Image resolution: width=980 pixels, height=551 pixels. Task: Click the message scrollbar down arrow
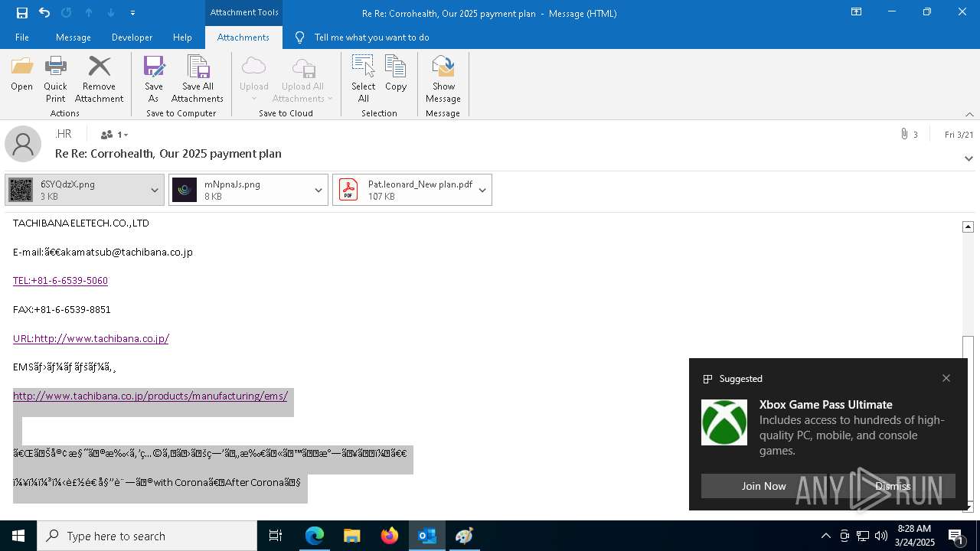(x=968, y=507)
